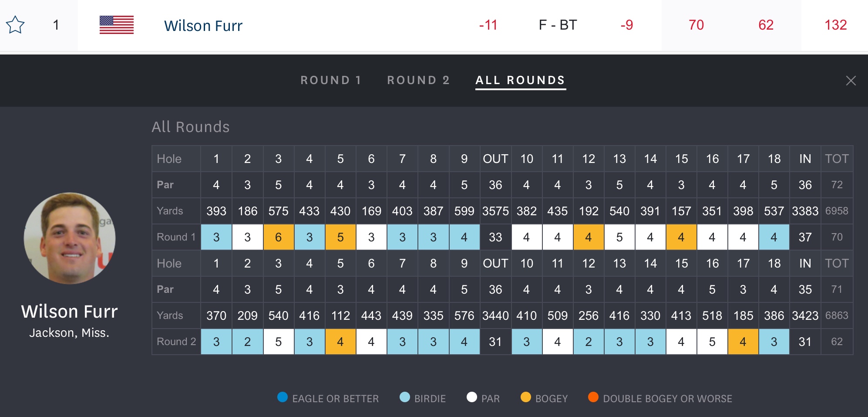The height and width of the screenshot is (417, 868).
Task: Click the overall to-par score -11
Action: 488,25
